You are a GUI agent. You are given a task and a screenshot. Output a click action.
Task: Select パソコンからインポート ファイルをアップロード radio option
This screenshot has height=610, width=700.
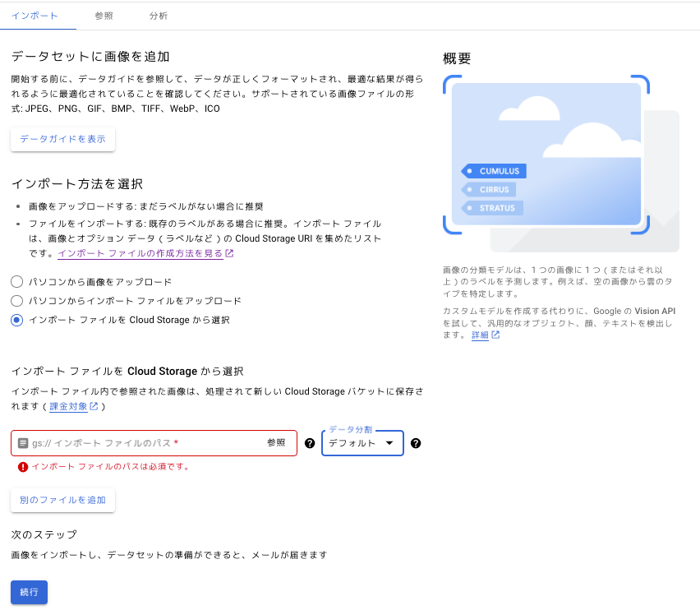pyautogui.click(x=16, y=301)
